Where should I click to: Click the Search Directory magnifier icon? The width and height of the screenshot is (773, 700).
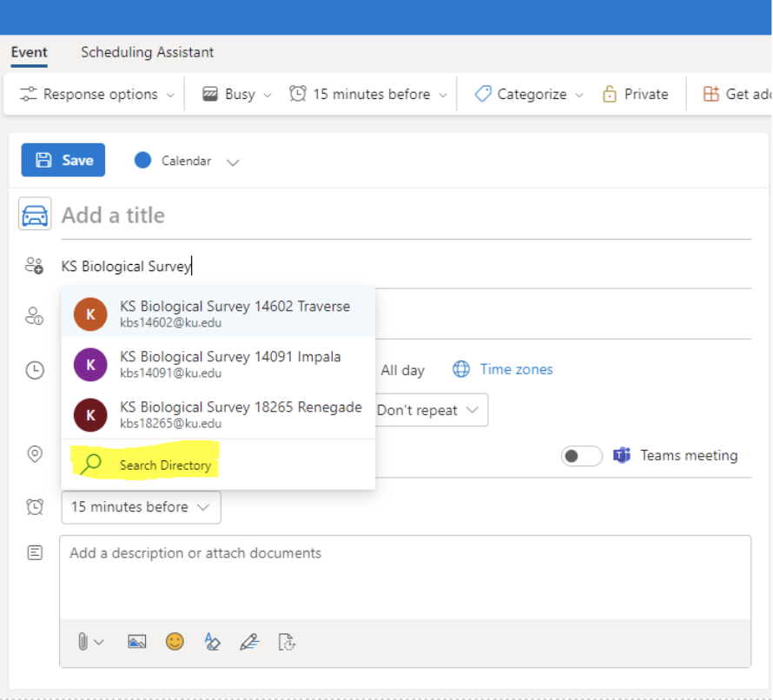click(90, 465)
